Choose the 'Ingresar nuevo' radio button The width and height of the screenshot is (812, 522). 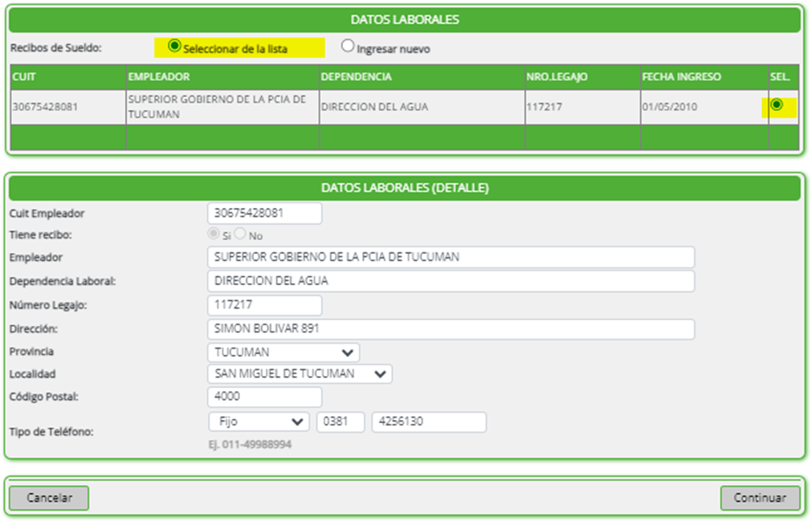point(348,47)
